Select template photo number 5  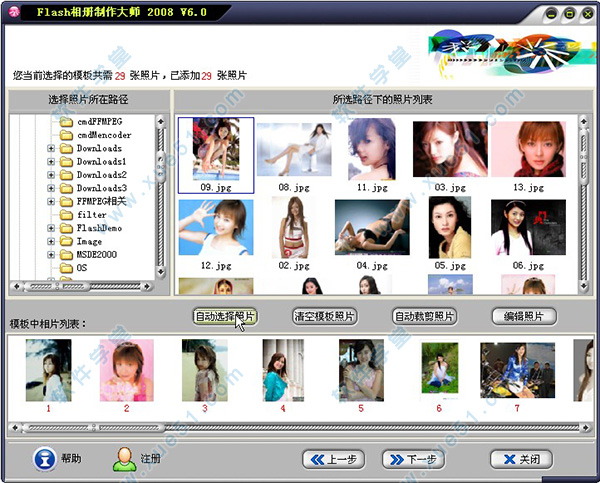361,371
